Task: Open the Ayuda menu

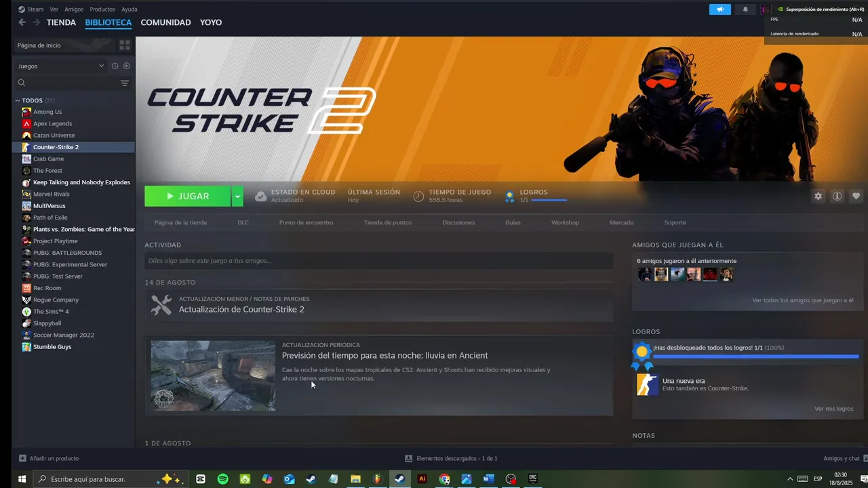Action: [129, 9]
